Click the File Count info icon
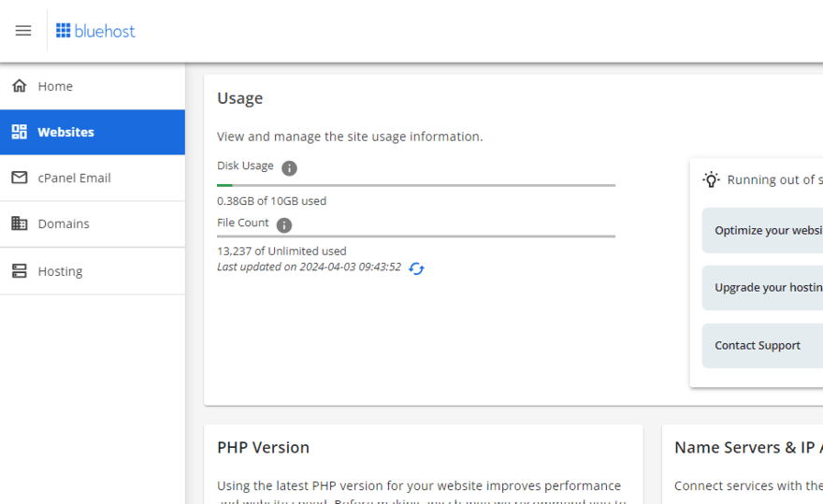823x504 pixels. [284, 225]
